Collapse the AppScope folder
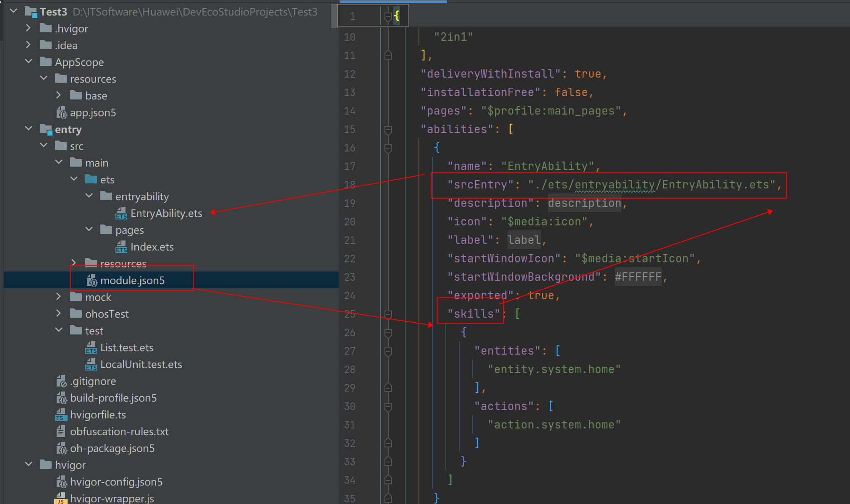 coord(29,61)
